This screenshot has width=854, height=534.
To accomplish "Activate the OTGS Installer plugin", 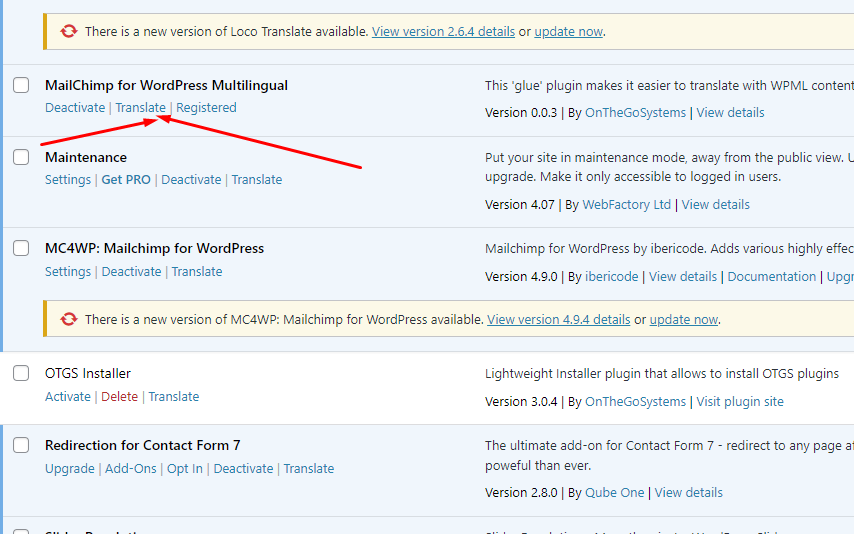I will pyautogui.click(x=68, y=397).
